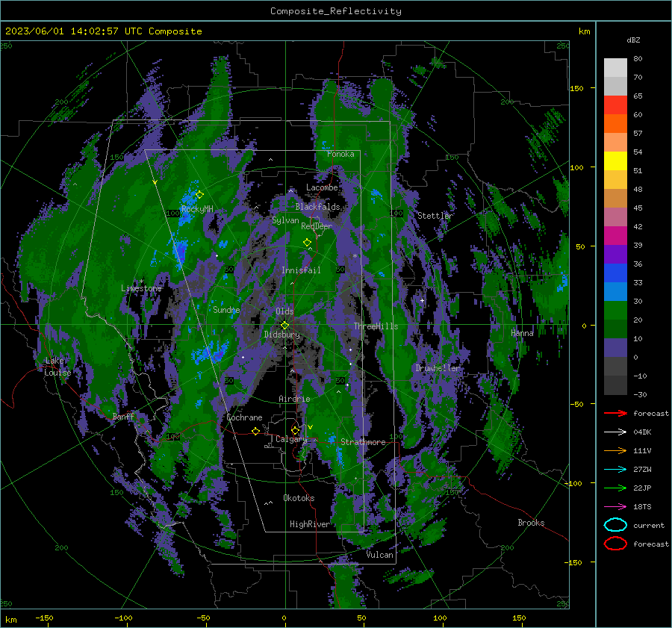This screenshot has width=672, height=628.
Task: Click the green 22JP arrow icon
Action: 615,488
